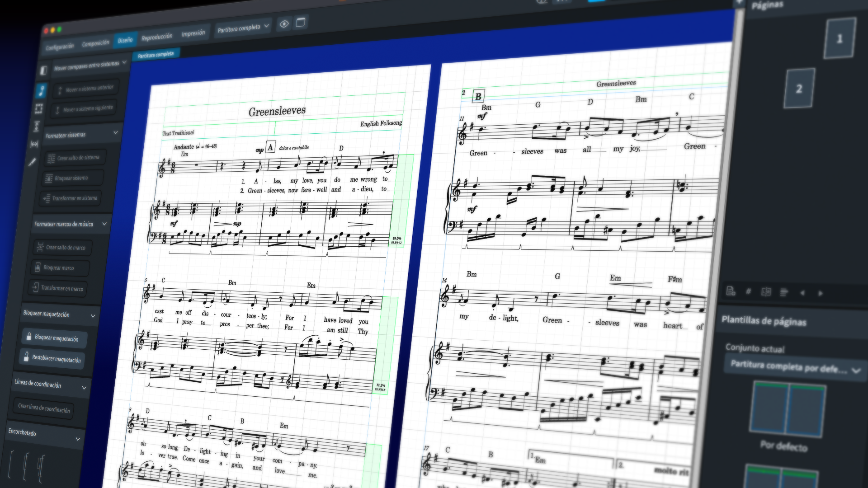Click the new window layout icon
Screen dimensions: 868x488
click(301, 23)
